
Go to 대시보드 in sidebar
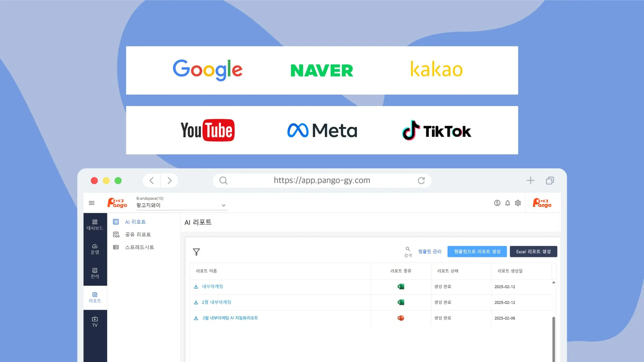95,225
